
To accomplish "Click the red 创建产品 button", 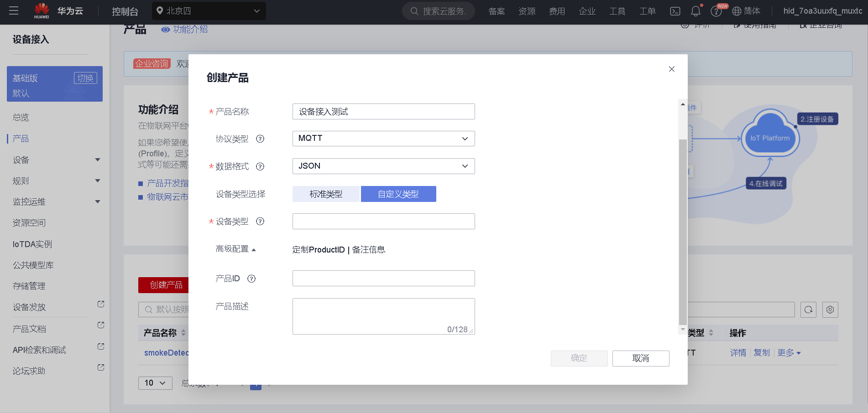I will click(163, 285).
